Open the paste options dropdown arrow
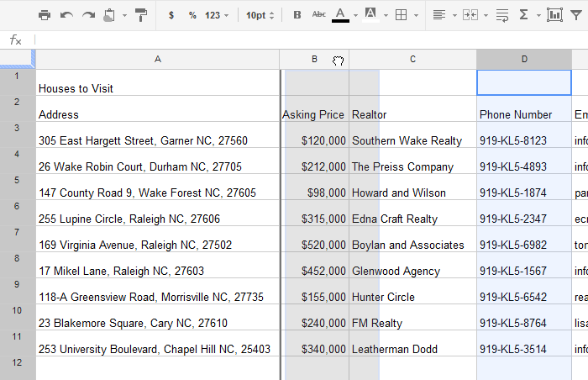588x380 pixels. coord(124,16)
